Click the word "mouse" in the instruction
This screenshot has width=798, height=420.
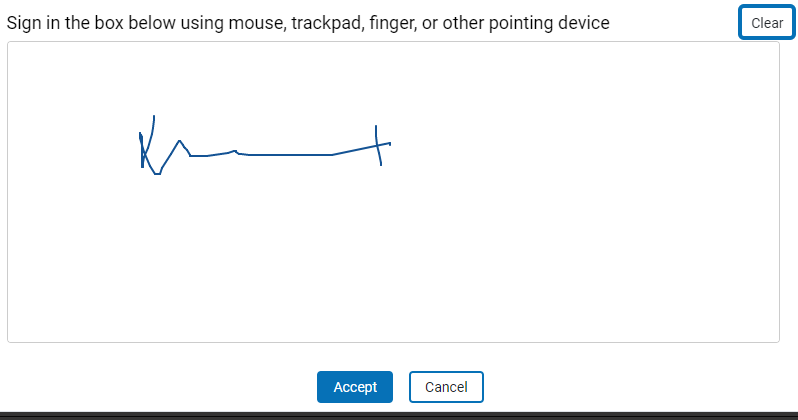coord(256,23)
